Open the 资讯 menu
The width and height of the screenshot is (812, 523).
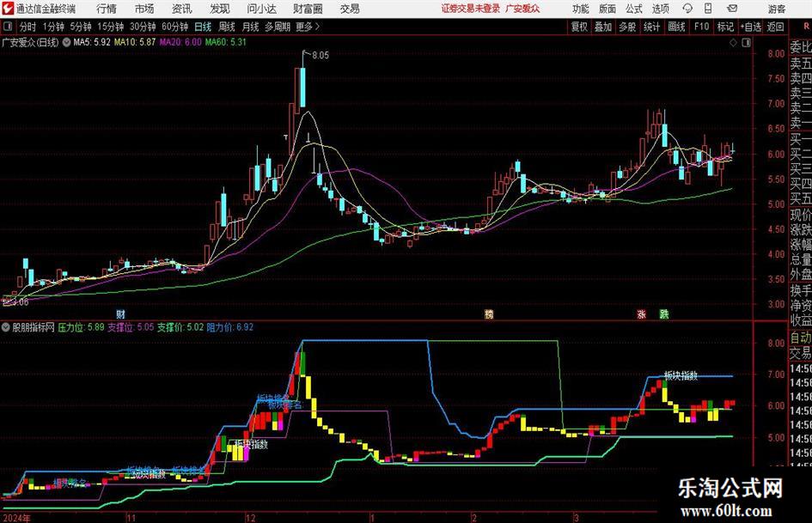point(181,9)
